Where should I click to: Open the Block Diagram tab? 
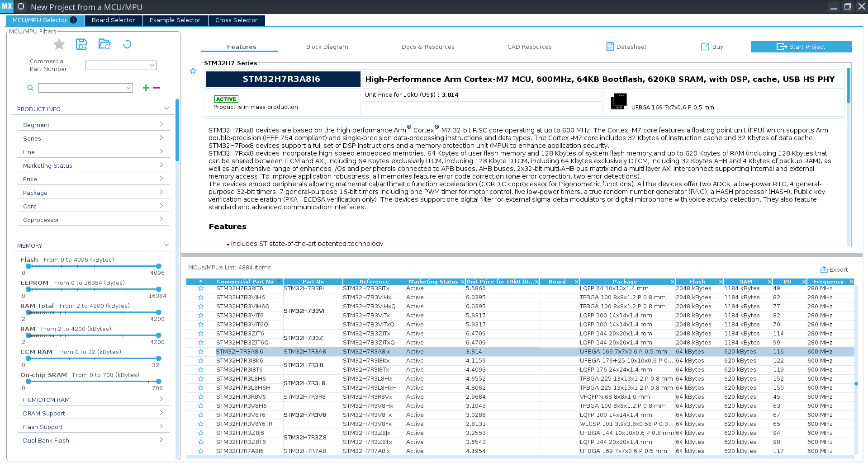click(327, 47)
